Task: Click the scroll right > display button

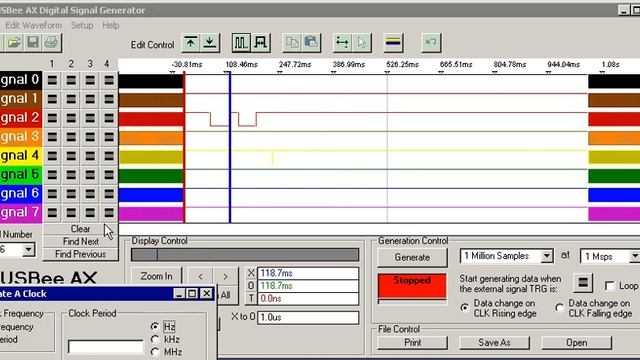Action: tap(225, 276)
